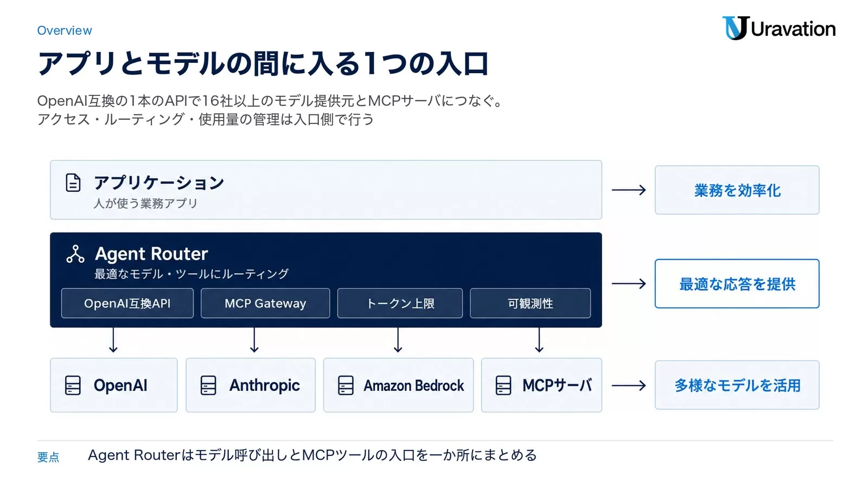Select the トークン上限 box
The width and height of the screenshot is (868, 488).
[x=400, y=303]
